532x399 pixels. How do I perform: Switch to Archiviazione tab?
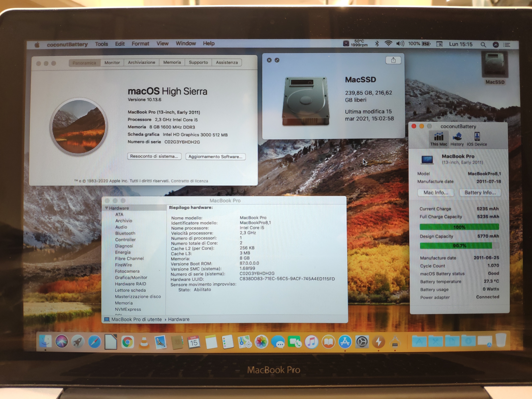point(141,63)
